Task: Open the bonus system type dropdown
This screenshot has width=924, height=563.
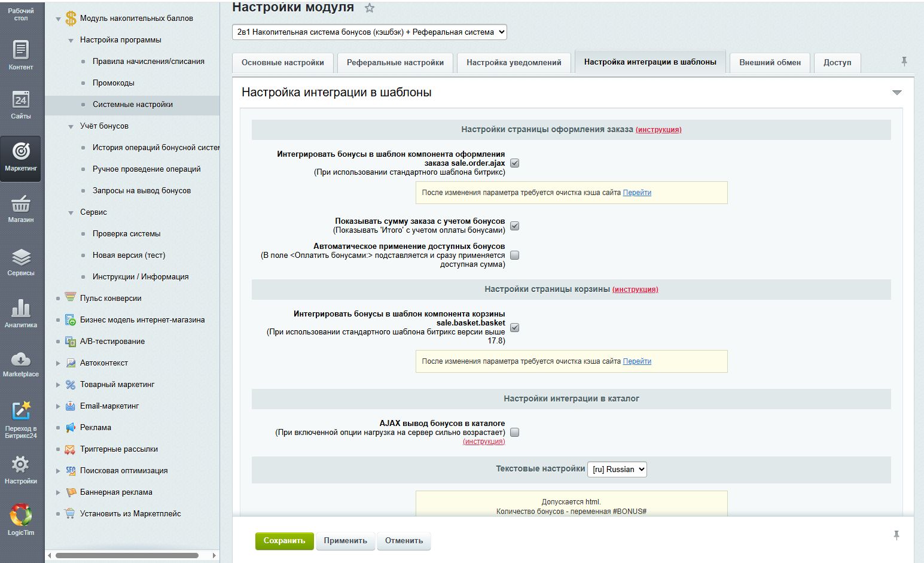Action: 370,32
